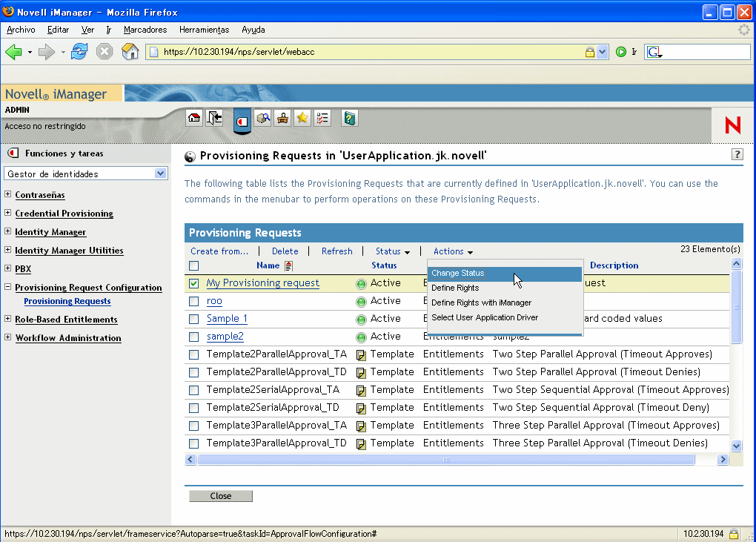Click the horizontal table scrollbar
The width and height of the screenshot is (756, 542).
pos(445,460)
